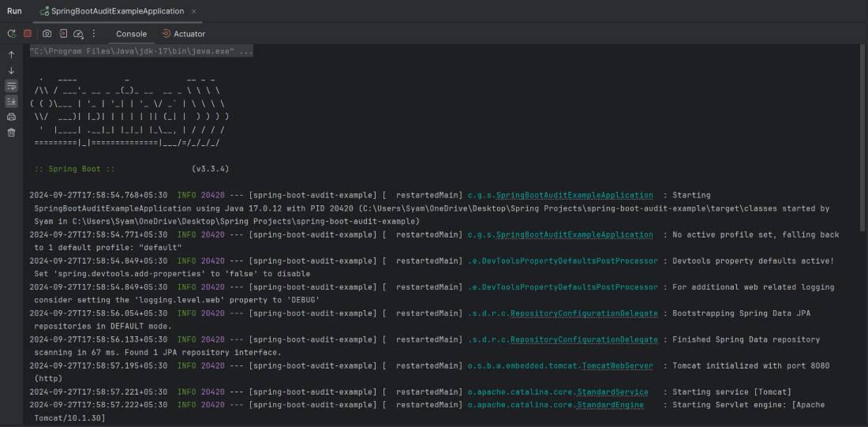Take a thread dump with camera icon
Image resolution: width=868 pixels, height=427 pixels.
[47, 34]
